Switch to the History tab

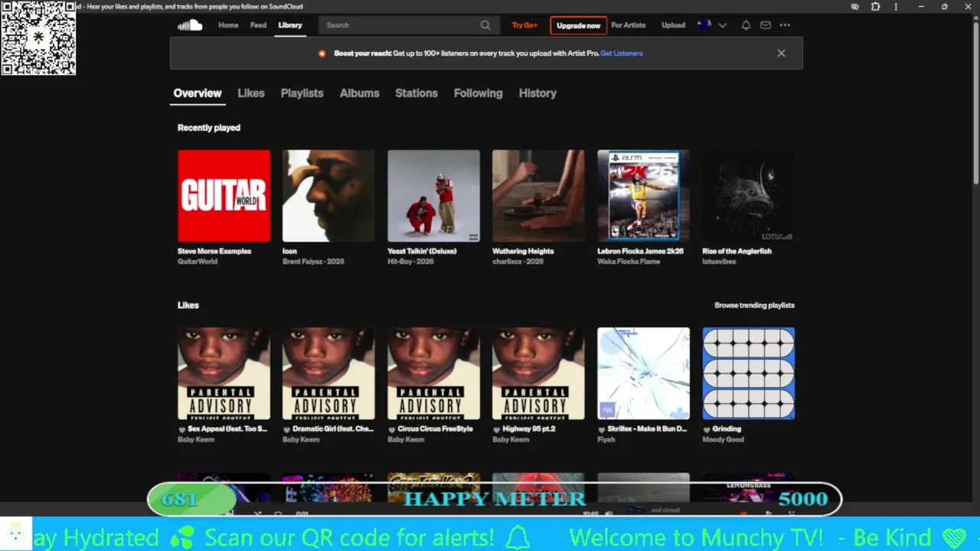click(537, 93)
